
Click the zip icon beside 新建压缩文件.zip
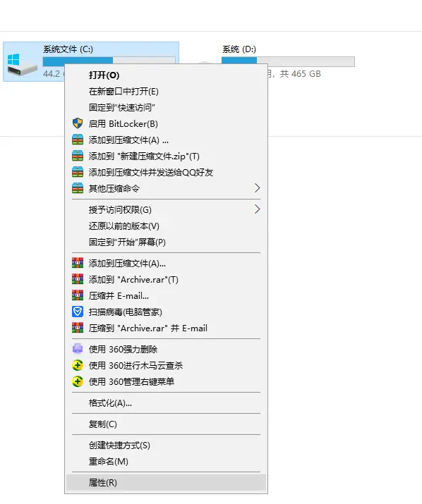click(78, 156)
